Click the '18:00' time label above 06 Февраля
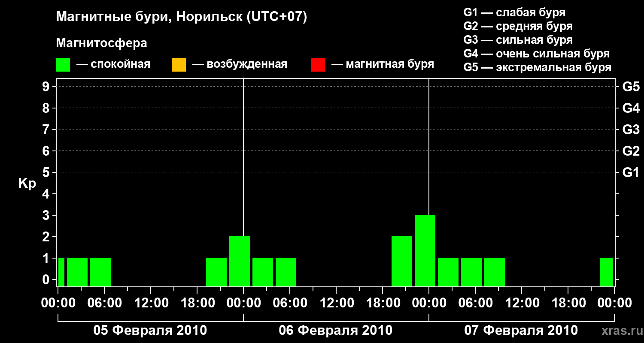 [383, 303]
